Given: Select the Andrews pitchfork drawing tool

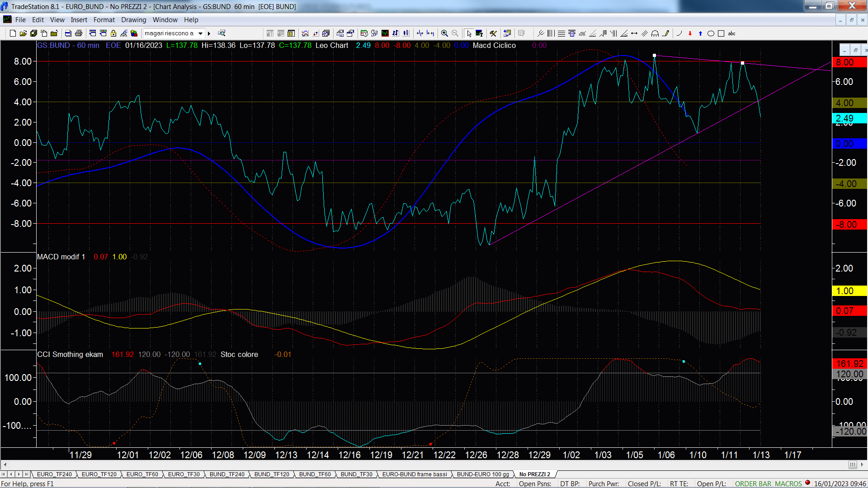Looking at the screenshot, I should tap(541, 33).
